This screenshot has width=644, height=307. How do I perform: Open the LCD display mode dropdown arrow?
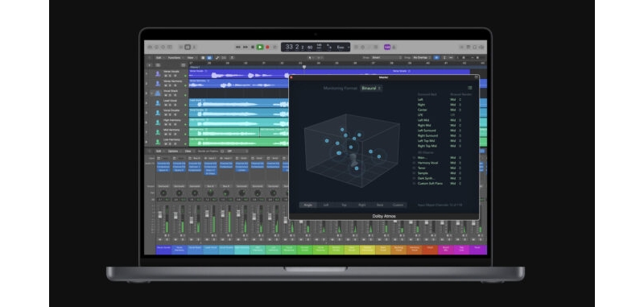(349, 48)
